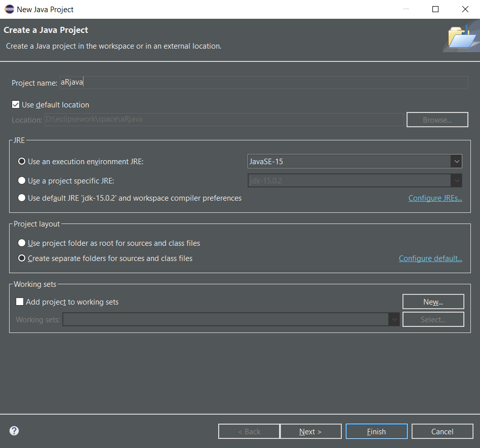Open the Working sets selection dropdown
Image resolution: width=480 pixels, height=448 pixels.
(394, 319)
